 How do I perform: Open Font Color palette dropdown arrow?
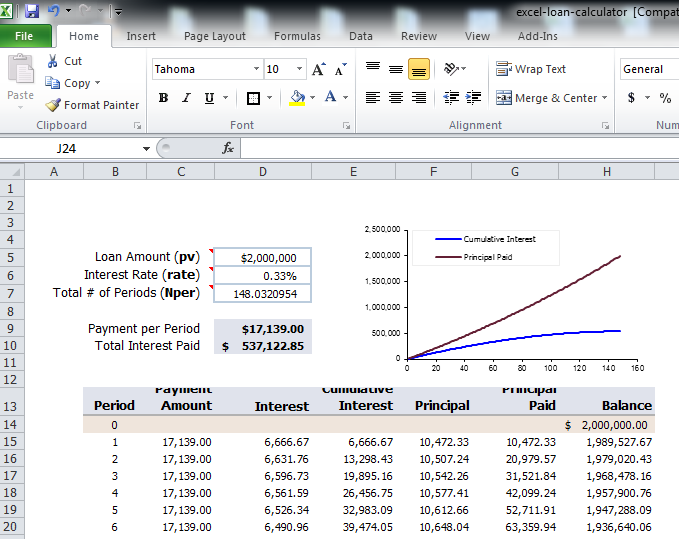point(346,98)
